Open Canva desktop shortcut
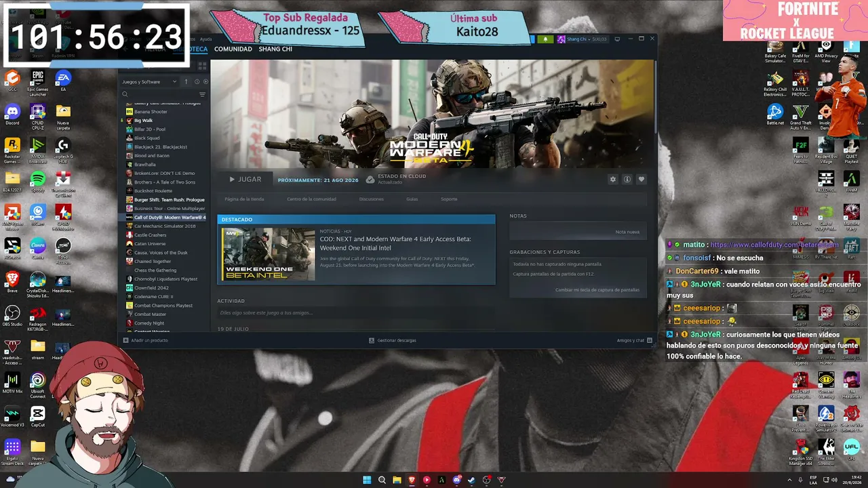This screenshot has width=868, height=488. (37, 248)
